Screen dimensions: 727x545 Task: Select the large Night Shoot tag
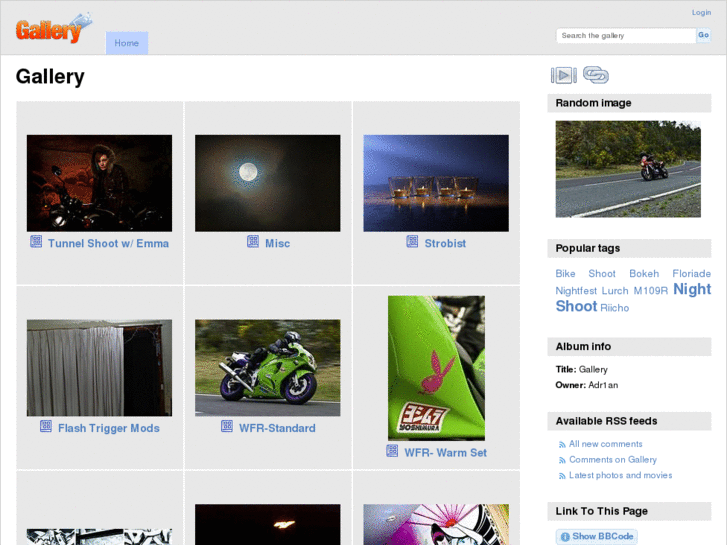pos(633,298)
